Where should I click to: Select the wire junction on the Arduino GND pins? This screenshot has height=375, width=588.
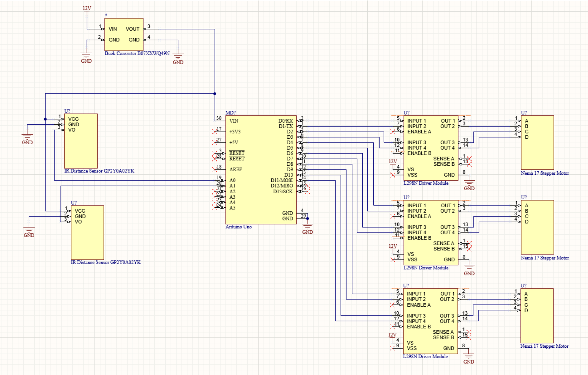click(x=307, y=219)
